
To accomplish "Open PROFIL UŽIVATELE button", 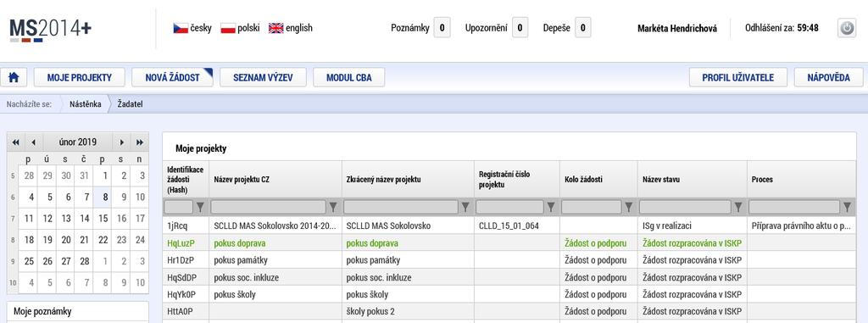I will pos(738,77).
